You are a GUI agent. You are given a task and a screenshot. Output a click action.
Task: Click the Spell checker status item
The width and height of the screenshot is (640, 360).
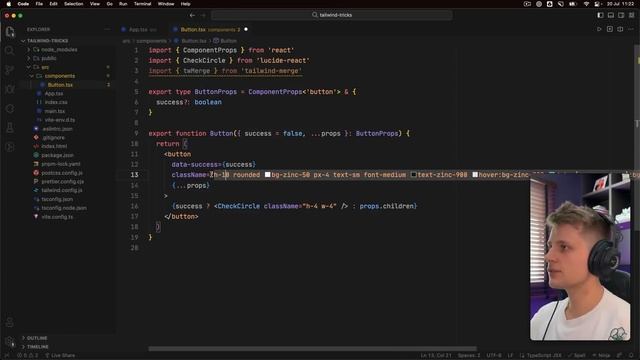tap(577, 356)
